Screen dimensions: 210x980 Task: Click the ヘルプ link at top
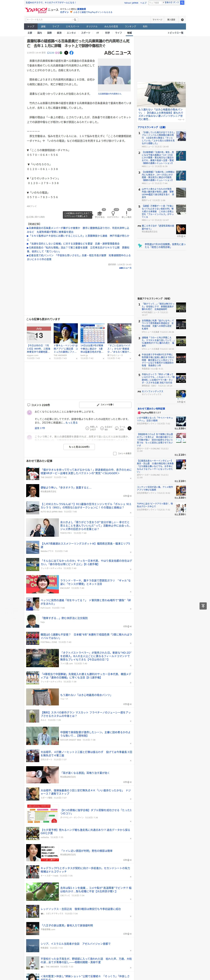click(x=143, y=3)
